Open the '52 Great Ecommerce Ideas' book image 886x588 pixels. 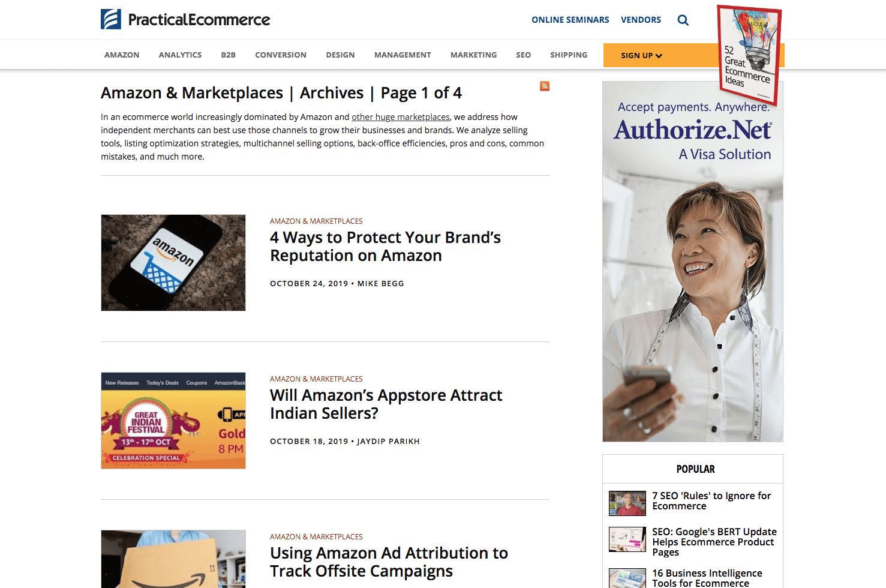[x=750, y=54]
